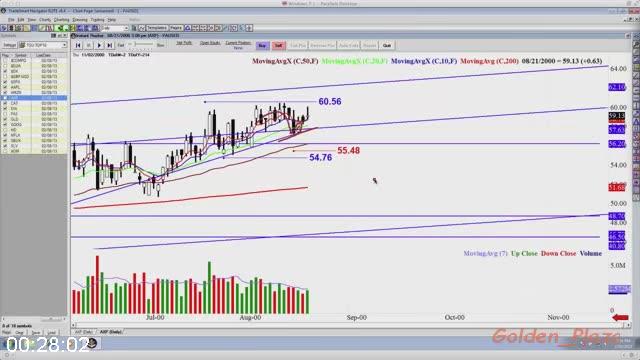Click the red Sell button
The width and height of the screenshot is (640, 360).
(278, 45)
